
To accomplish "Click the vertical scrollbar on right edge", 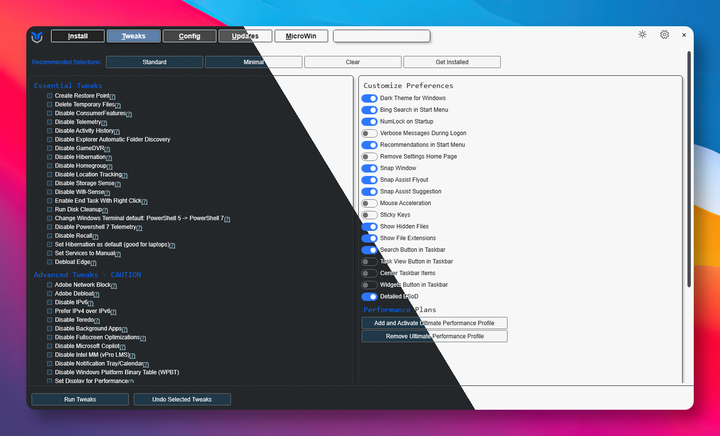I will pyautogui.click(x=689, y=169).
